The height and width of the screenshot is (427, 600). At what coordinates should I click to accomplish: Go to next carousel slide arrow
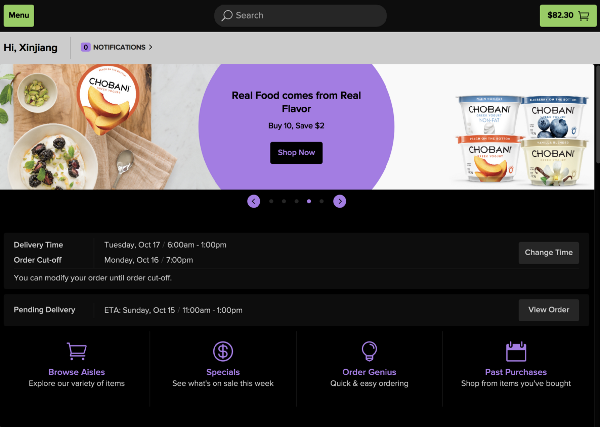tap(339, 201)
